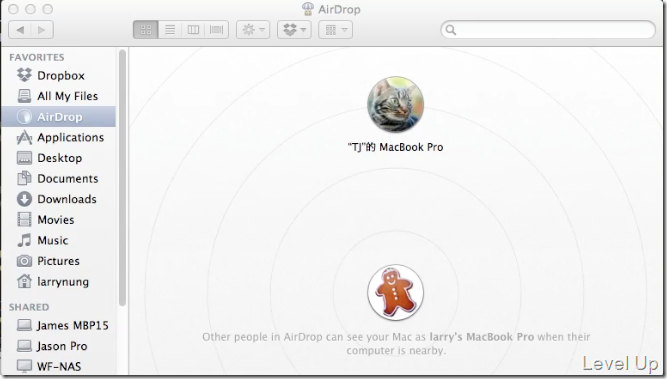Open All My Files in sidebar
Screen dimensions: 667x379
pyautogui.click(x=58, y=96)
